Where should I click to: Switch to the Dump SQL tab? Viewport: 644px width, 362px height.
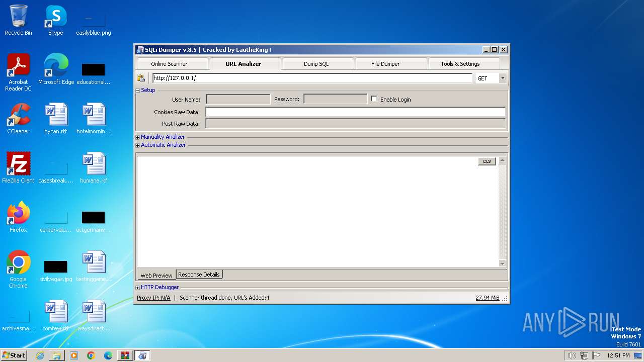click(x=318, y=64)
